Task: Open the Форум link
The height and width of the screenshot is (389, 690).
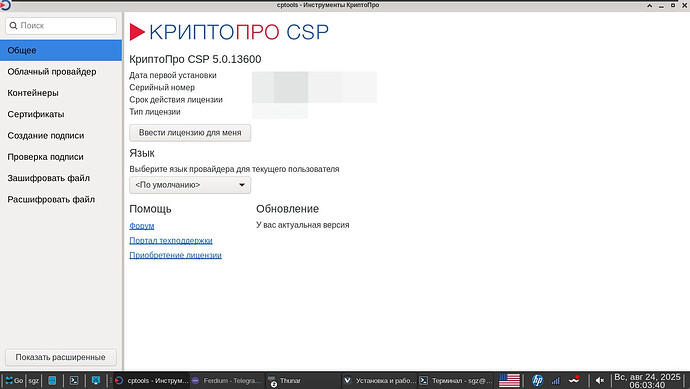Action: pos(142,226)
